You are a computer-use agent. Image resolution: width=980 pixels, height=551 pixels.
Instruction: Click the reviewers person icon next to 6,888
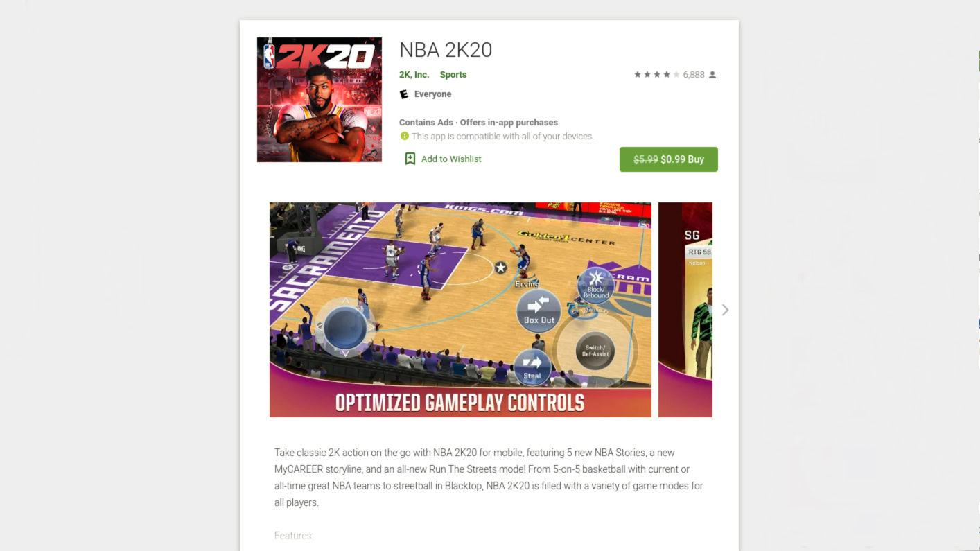pos(712,75)
